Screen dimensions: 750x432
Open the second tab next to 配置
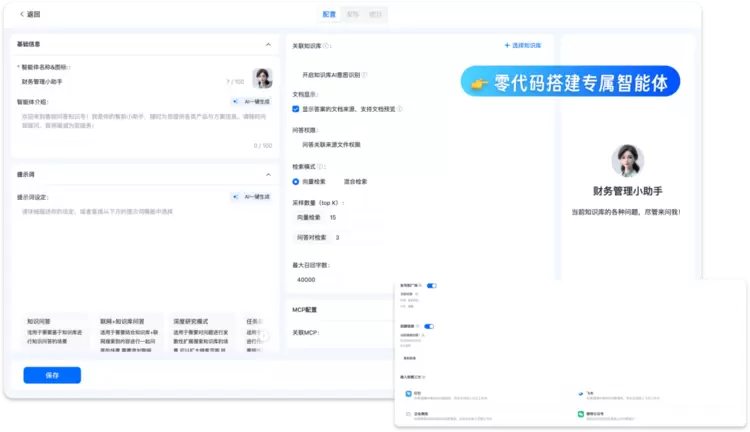[x=352, y=14]
